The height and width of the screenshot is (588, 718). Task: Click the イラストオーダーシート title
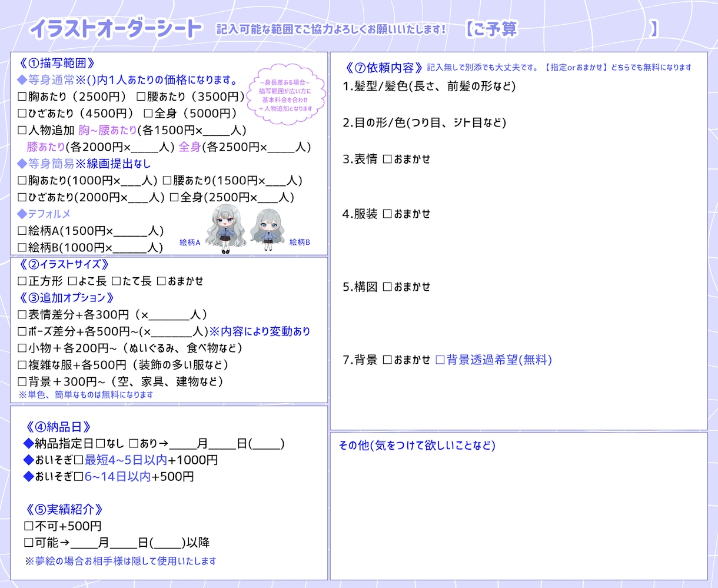115,29
